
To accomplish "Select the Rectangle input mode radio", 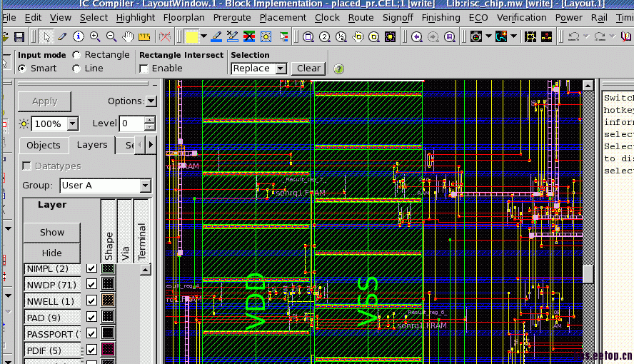I will [76, 55].
